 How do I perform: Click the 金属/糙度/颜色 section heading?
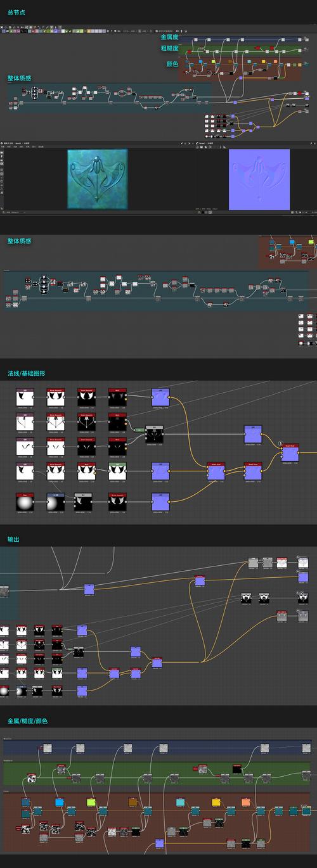pos(27,721)
